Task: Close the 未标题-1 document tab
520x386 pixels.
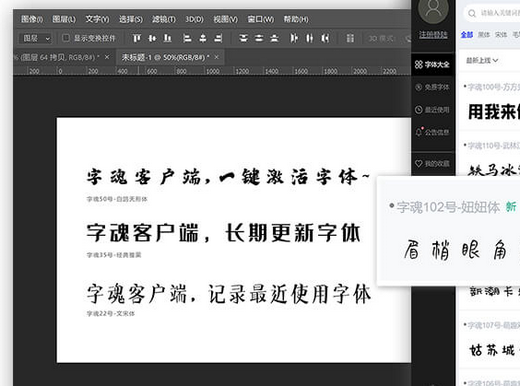Action: tap(217, 57)
